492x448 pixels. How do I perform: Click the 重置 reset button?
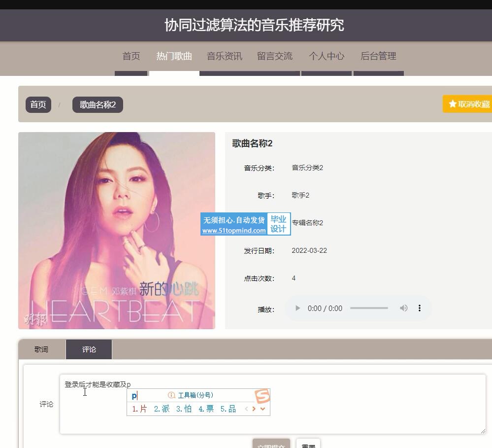tap(308, 444)
